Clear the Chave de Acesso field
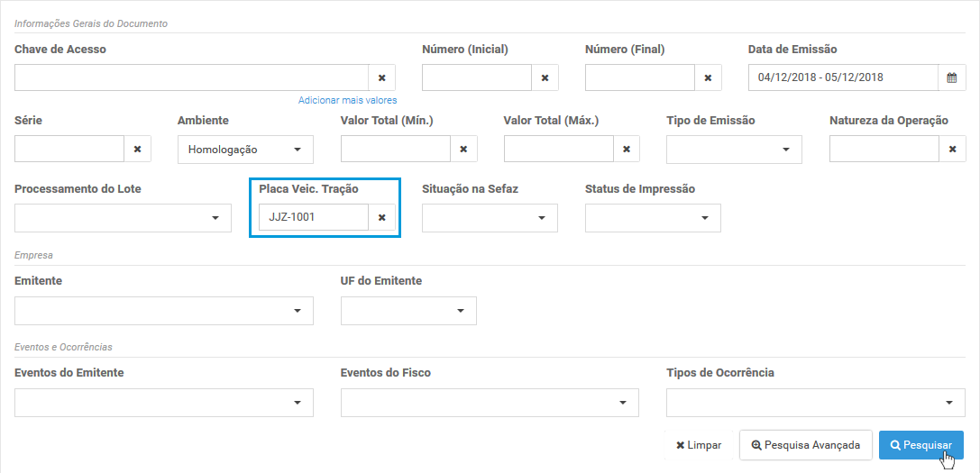 point(382,77)
